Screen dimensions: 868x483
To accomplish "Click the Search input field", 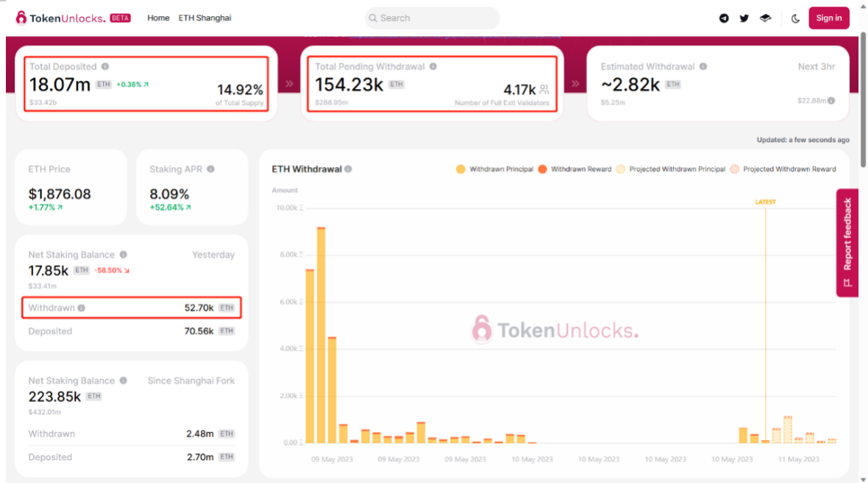I will coord(433,18).
